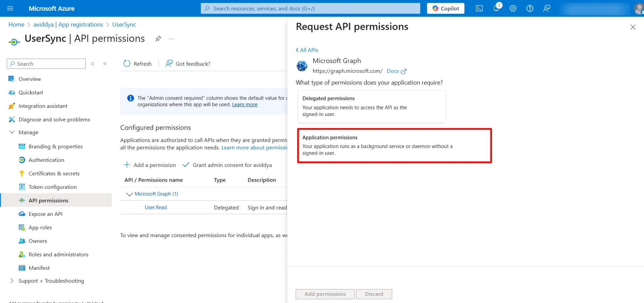Click the Microsoft Azure portal title
Image resolution: width=644 pixels, height=303 pixels.
(52, 8)
